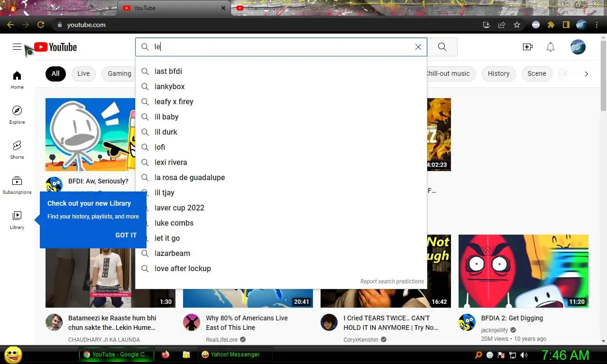607x364 pixels.
Task: Open the jacknjellify channel link
Action: (495, 330)
